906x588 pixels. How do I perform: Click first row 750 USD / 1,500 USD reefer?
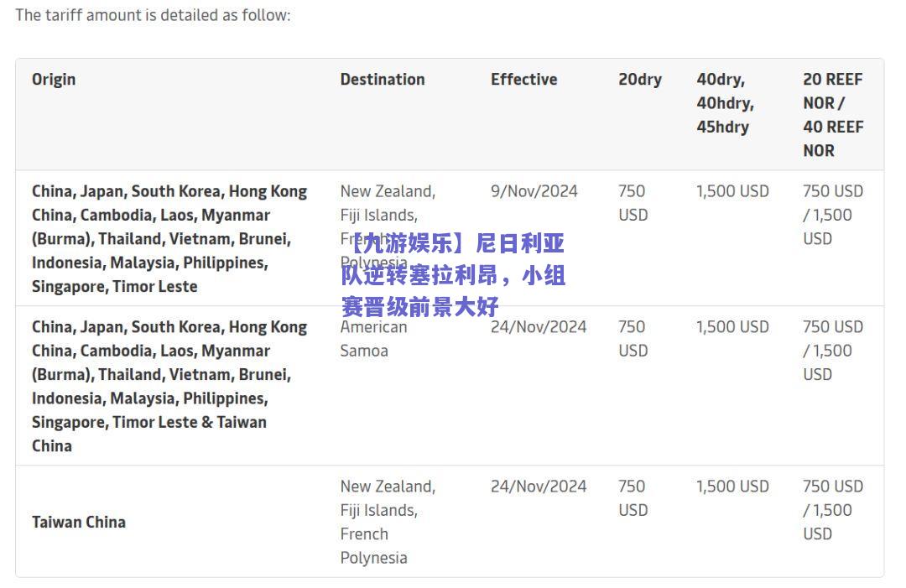[832, 215]
